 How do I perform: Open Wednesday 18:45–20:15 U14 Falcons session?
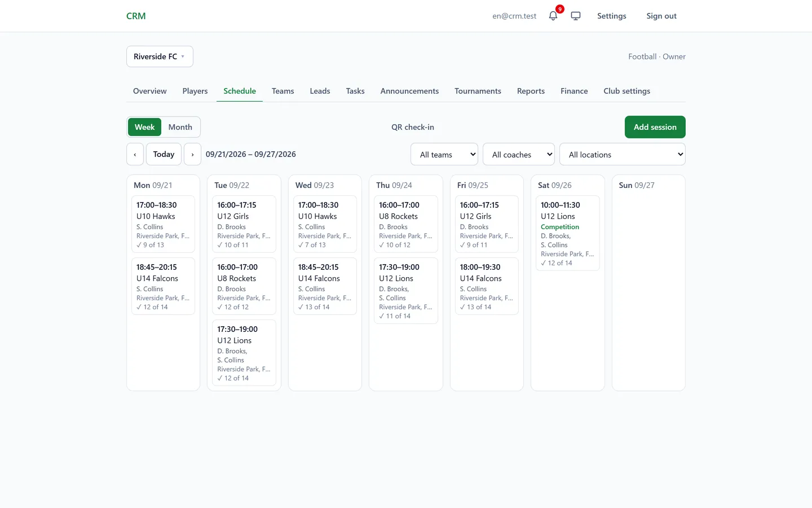(x=325, y=286)
